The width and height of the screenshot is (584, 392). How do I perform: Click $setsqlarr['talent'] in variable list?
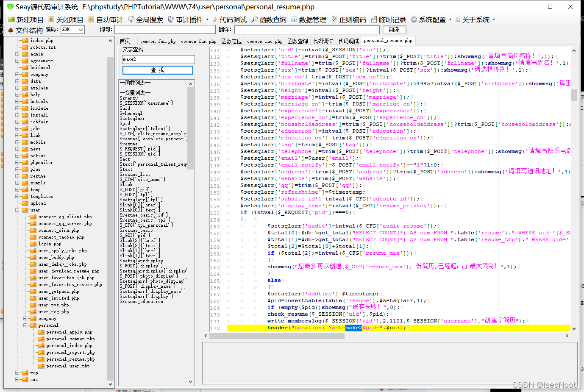click(x=145, y=129)
